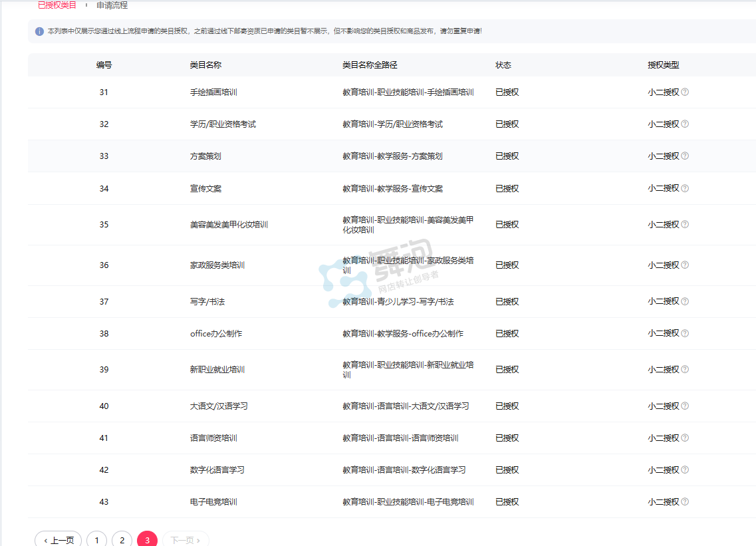Click help icon beside 小二授权 in row 38
The width and height of the screenshot is (756, 546).
coord(685,333)
